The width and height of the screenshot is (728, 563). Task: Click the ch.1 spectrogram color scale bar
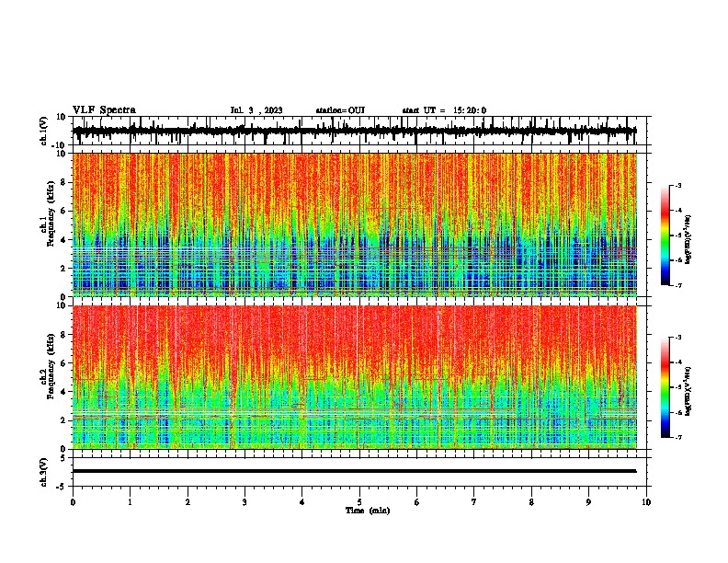[x=665, y=236]
